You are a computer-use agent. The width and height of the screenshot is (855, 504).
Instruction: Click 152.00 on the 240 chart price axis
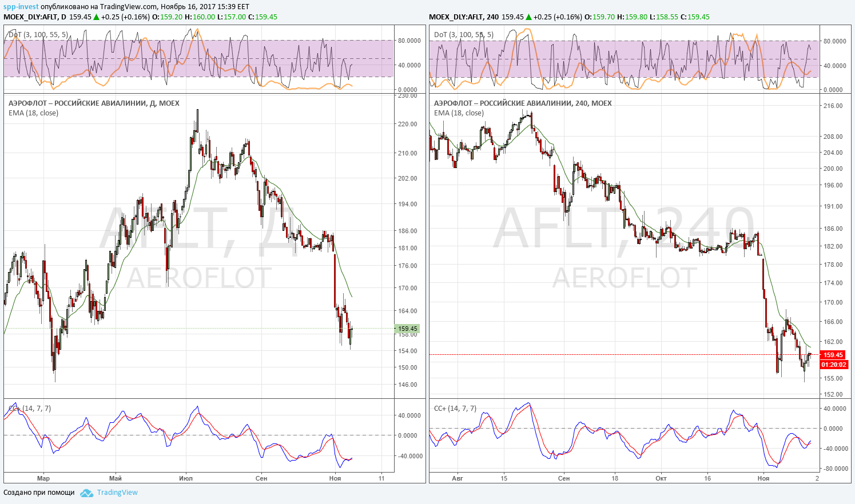833,394
